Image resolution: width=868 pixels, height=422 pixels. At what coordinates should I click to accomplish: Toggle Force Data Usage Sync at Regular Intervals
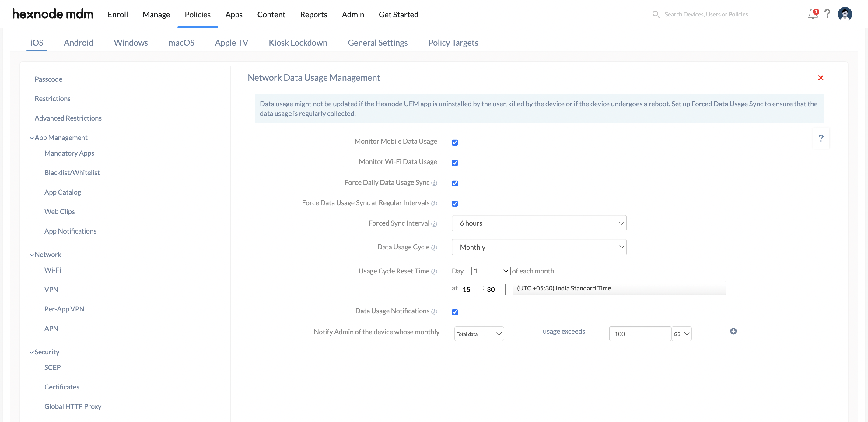coord(455,204)
